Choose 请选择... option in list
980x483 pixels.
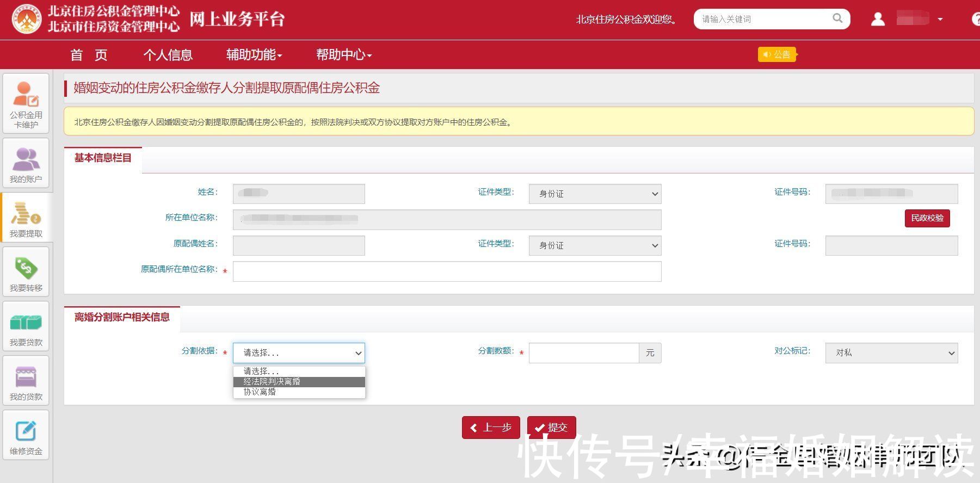click(x=299, y=371)
